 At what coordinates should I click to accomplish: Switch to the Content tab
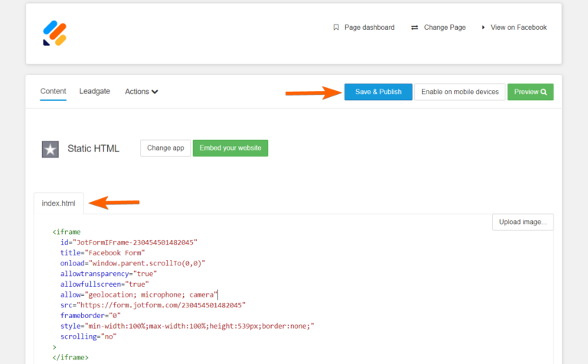53,92
